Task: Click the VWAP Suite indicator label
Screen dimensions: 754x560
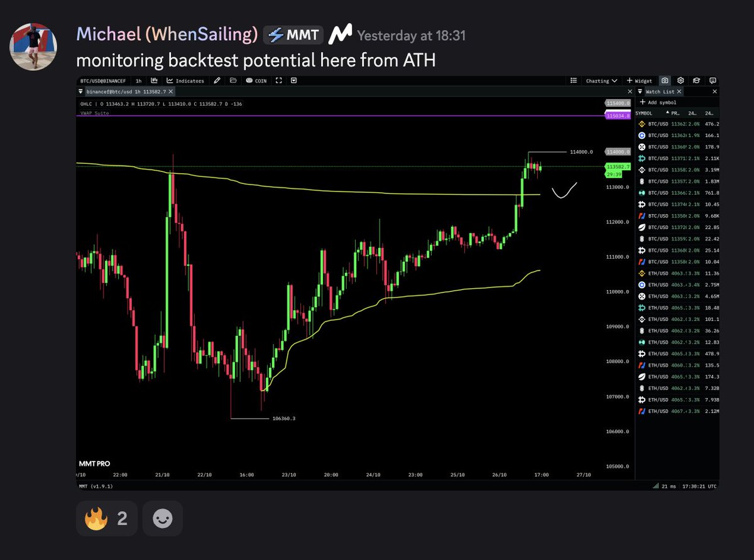Action: (x=95, y=113)
